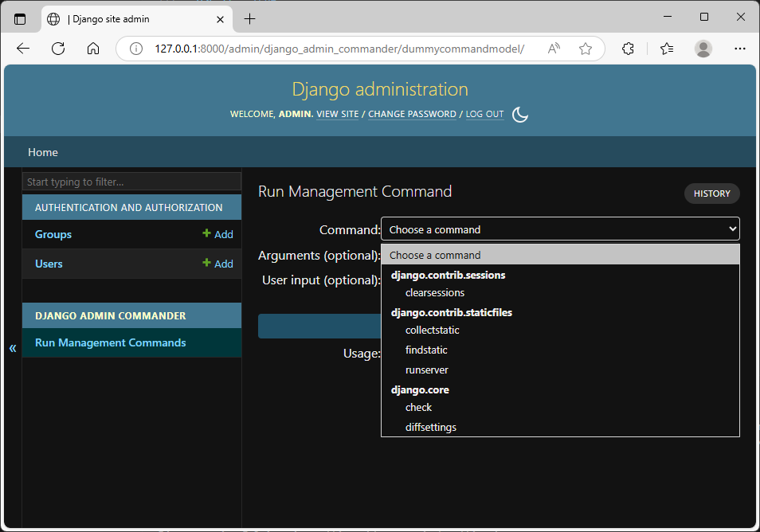Image resolution: width=760 pixels, height=532 pixels.
Task: Collapse sidebar with double chevron
Action: coord(13,347)
